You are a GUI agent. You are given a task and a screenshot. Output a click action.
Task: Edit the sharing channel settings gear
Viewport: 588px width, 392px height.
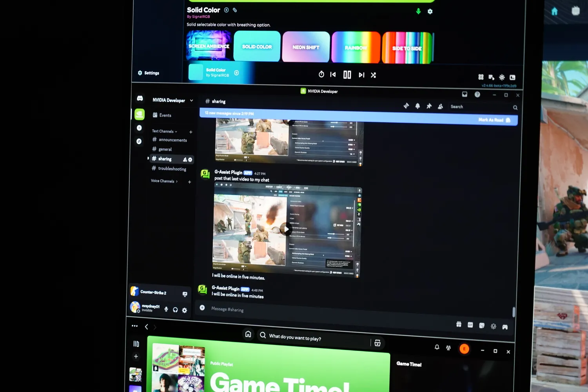click(190, 160)
